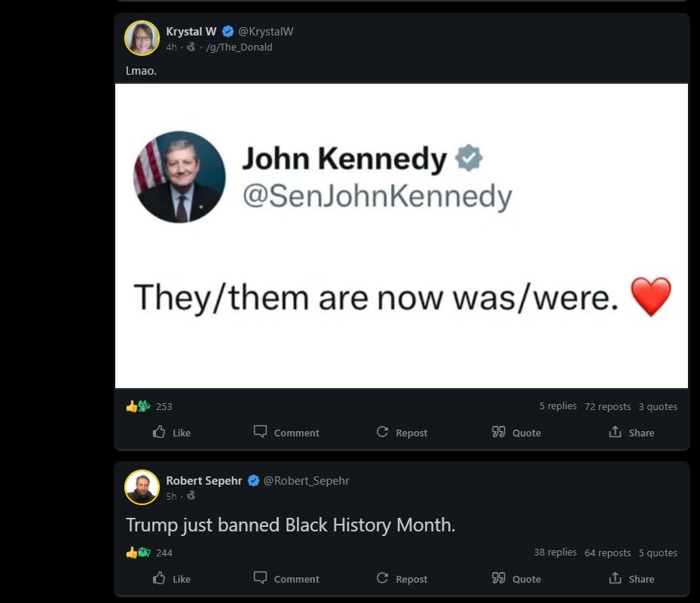Open the /g/The_Donald group link
The width and height of the screenshot is (700, 603).
tap(239, 47)
